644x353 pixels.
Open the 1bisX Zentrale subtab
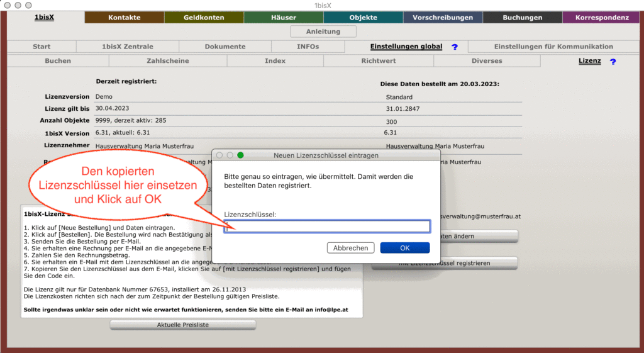[x=128, y=47]
